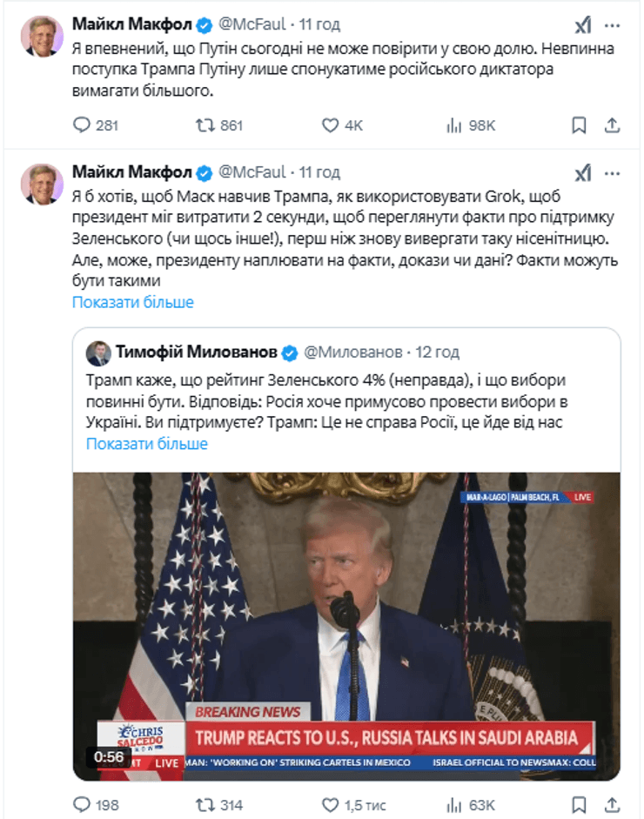Share McFaul's first tweet
Image resolution: width=644 pixels, height=819 pixels.
point(613,125)
